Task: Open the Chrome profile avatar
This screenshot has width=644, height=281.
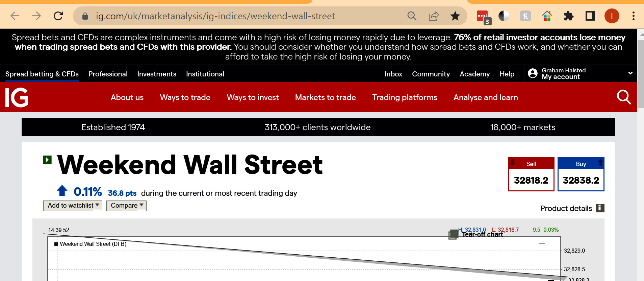Action: pos(612,16)
